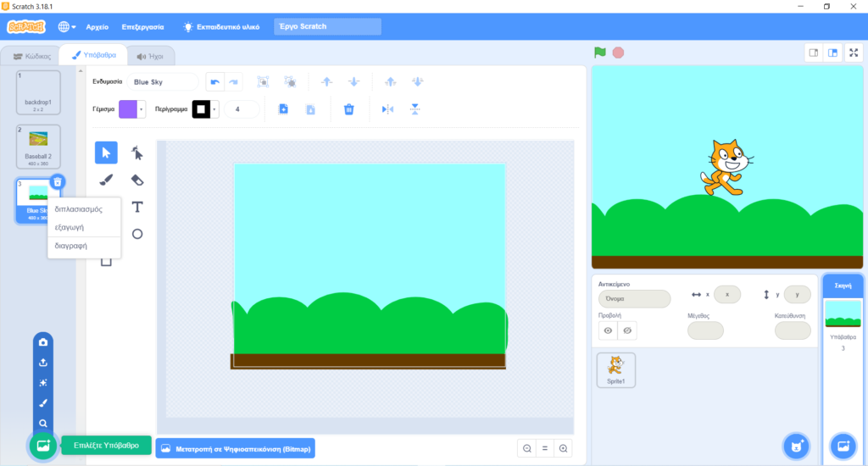
Task: Click the green flag to start
Action: pos(600,53)
